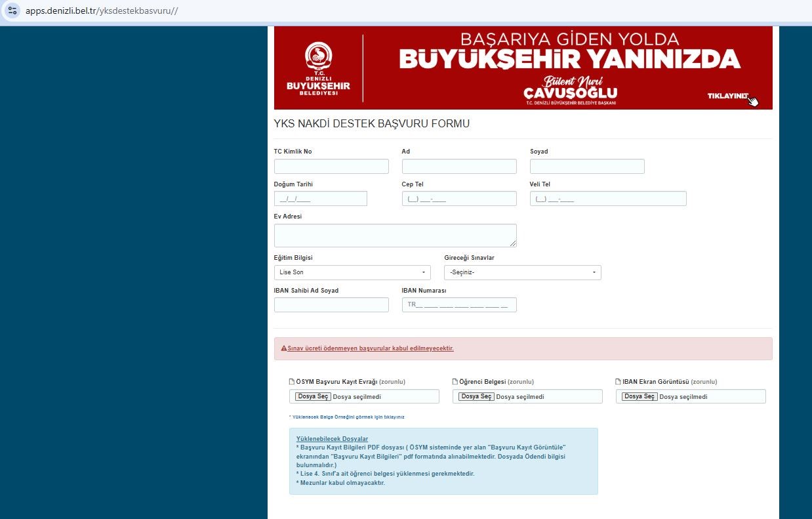This screenshot has width=812, height=519.
Task: Open the Eğitim Bilgisi dropdown showing Lise Son
Action: point(352,272)
